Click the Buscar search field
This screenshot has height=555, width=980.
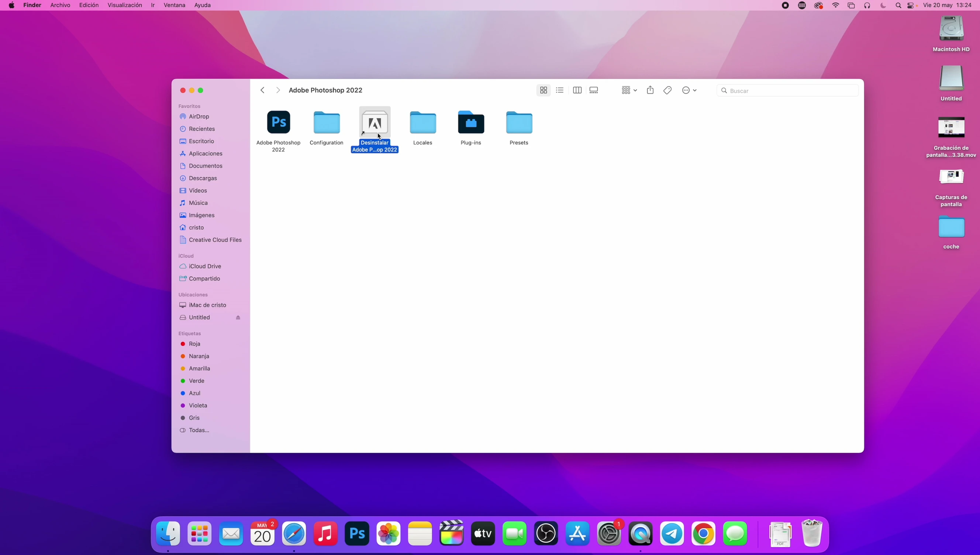(x=787, y=91)
